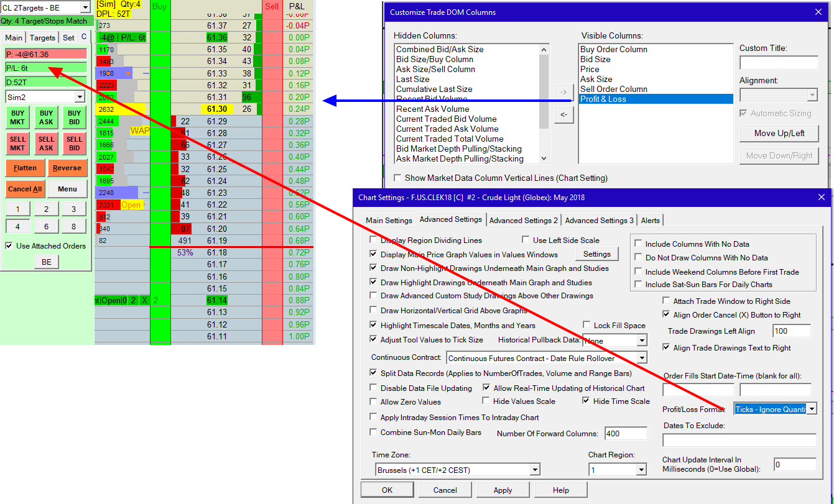The image size is (834, 504).
Task: Open the Continuous Contract dropdown
Action: click(x=642, y=358)
